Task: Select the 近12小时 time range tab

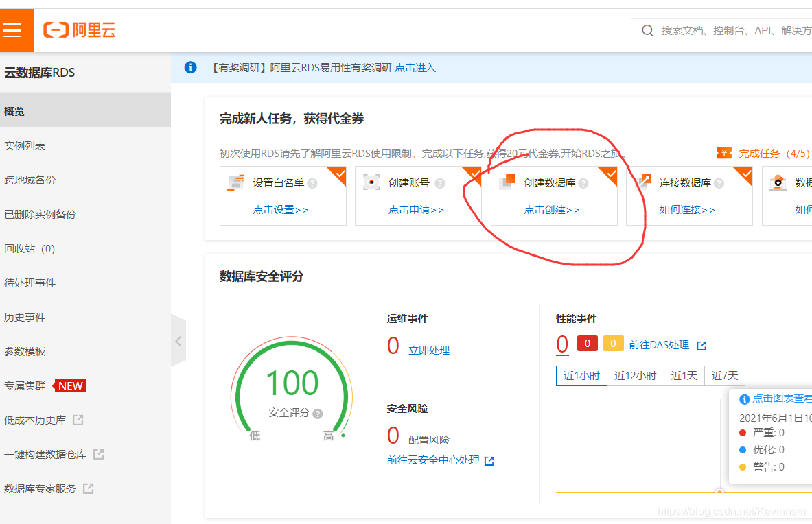Action: pyautogui.click(x=636, y=376)
